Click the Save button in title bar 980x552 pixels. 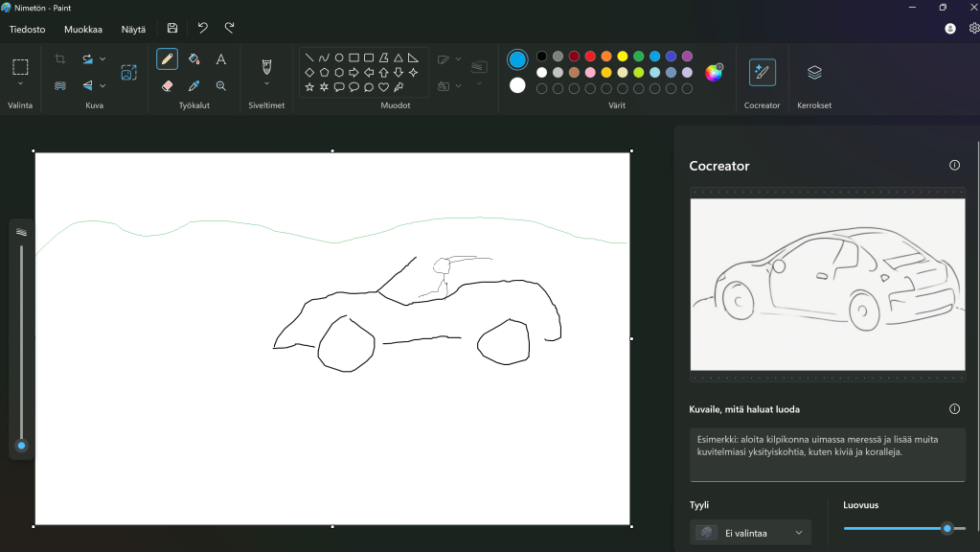(172, 29)
